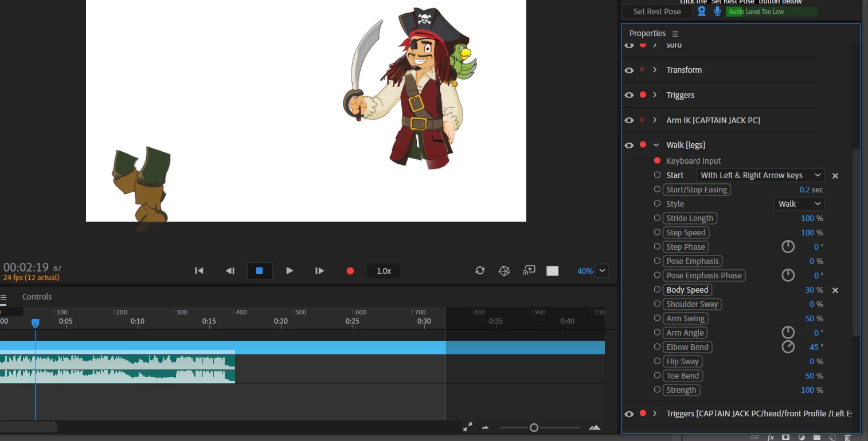Click the timeline zoom out small mountain icon
Viewport: 868px width, 441px height.
[486, 427]
